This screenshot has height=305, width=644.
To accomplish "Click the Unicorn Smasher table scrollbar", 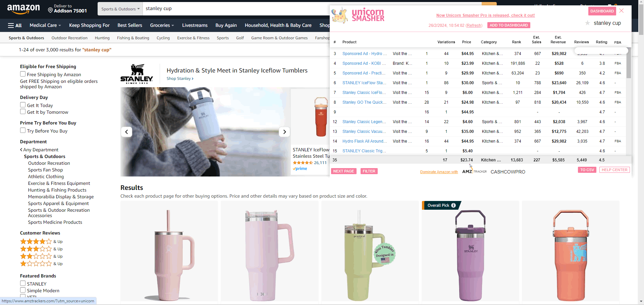I will 629,64.
